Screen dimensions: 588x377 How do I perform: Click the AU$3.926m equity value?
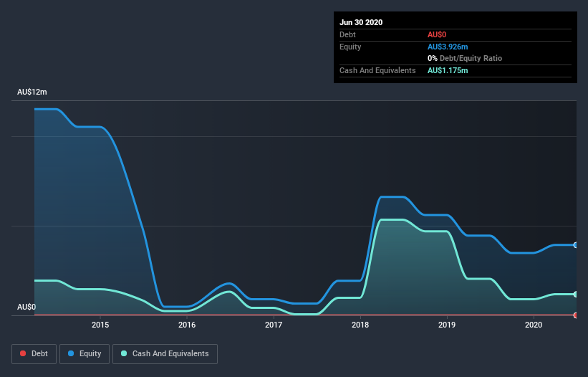[x=448, y=47]
